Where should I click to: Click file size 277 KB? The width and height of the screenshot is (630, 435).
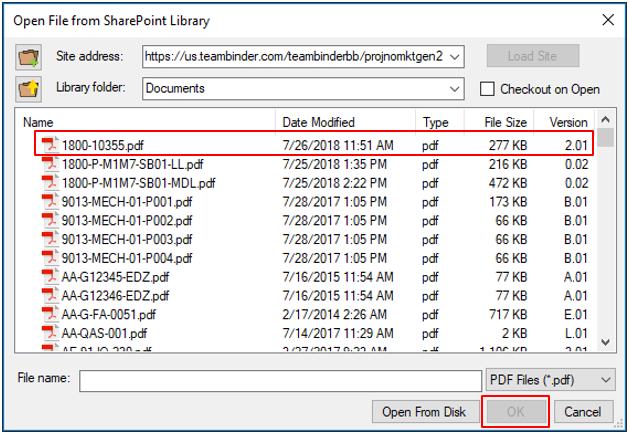(x=508, y=145)
